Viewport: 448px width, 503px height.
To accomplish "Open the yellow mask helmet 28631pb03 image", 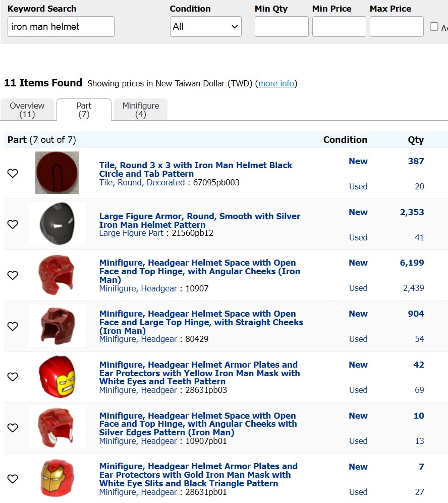I will (x=57, y=377).
